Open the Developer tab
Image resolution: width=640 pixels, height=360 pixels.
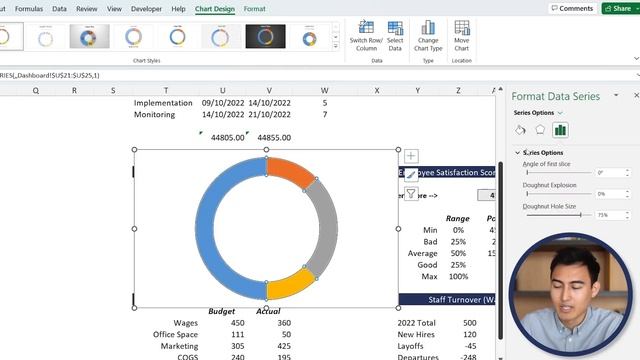coord(146,9)
